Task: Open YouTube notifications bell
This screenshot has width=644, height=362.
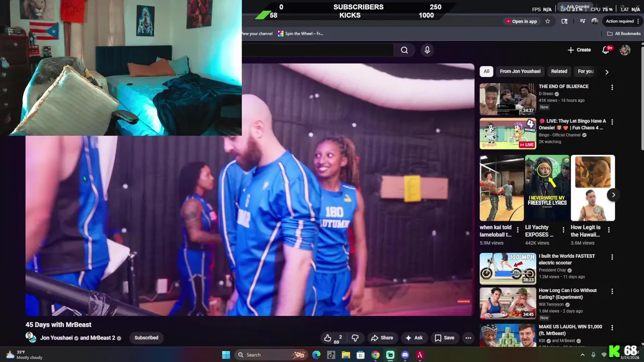Action: point(606,50)
